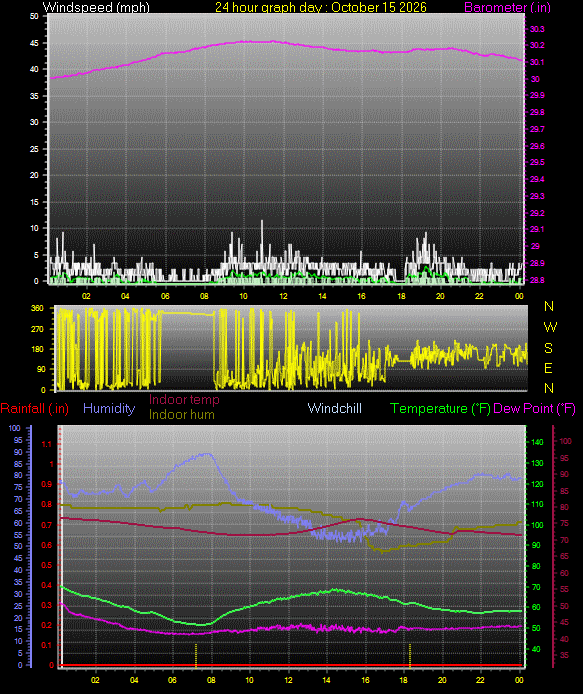Image resolution: width=583 pixels, height=694 pixels.
Task: Click the yellow dotted sunrise marker near hour 08
Action: click(x=196, y=655)
